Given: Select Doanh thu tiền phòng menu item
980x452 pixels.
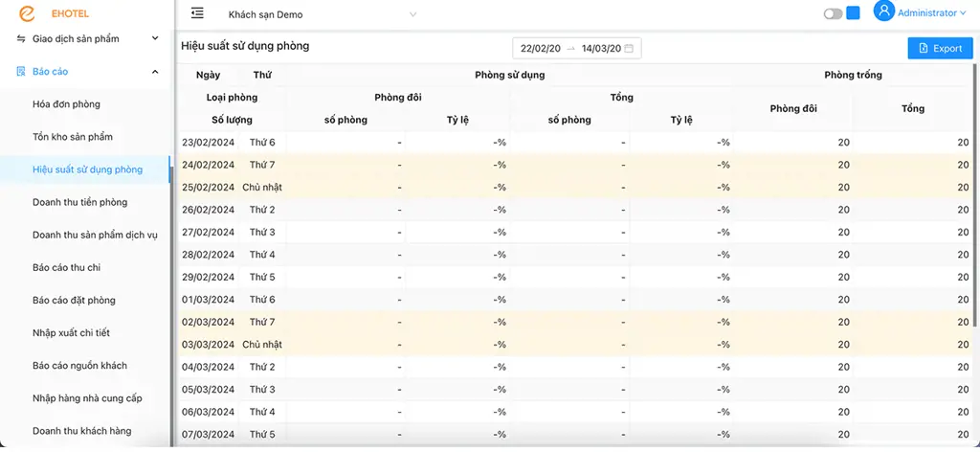Looking at the screenshot, I should click(80, 202).
